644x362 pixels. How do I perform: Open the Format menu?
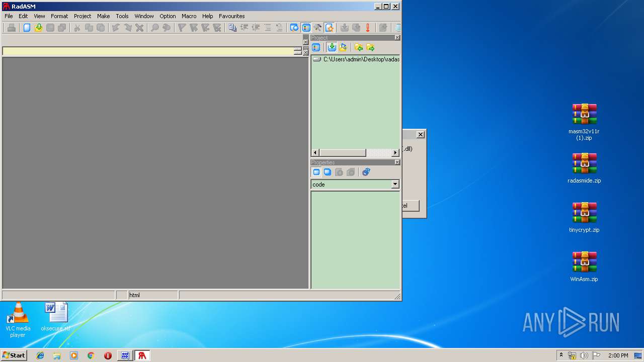(x=59, y=16)
